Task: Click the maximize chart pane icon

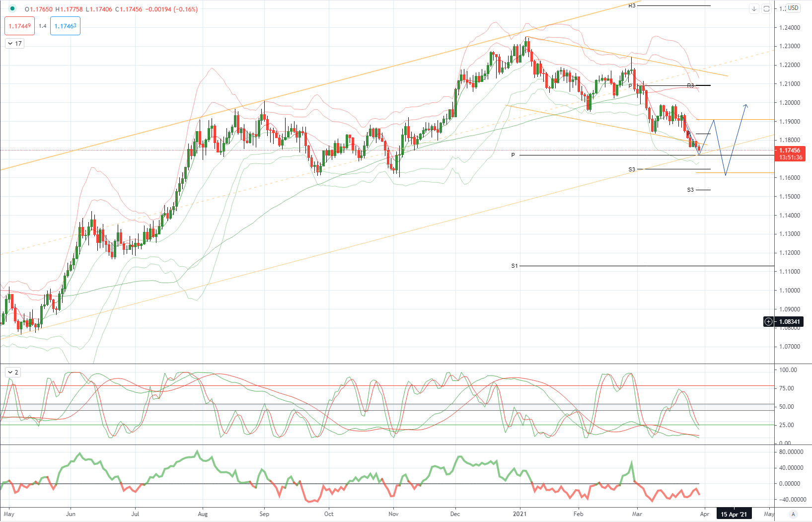Action: tap(766, 9)
